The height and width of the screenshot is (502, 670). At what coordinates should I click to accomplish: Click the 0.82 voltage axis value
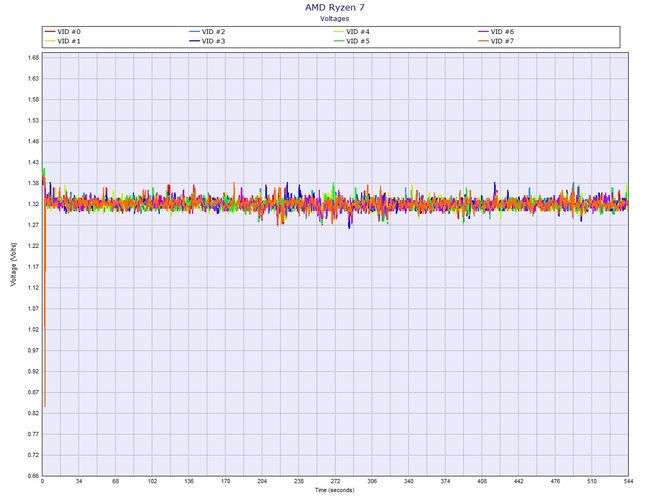(x=34, y=413)
